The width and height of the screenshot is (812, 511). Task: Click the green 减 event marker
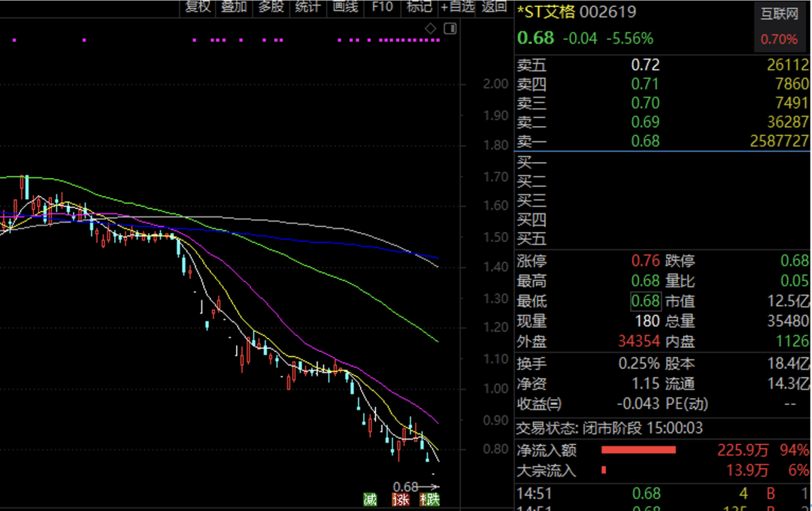369,500
